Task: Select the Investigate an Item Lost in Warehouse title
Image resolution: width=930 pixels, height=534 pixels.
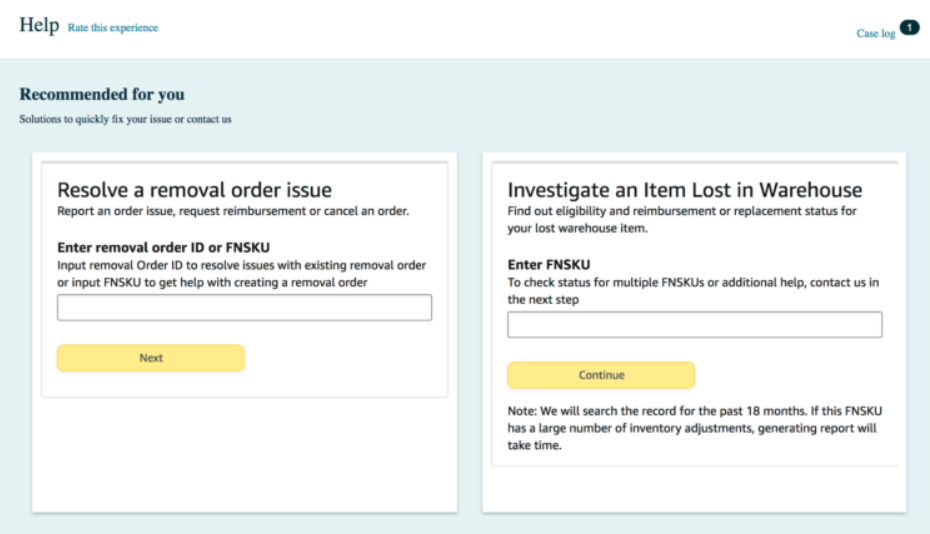Action: click(684, 190)
